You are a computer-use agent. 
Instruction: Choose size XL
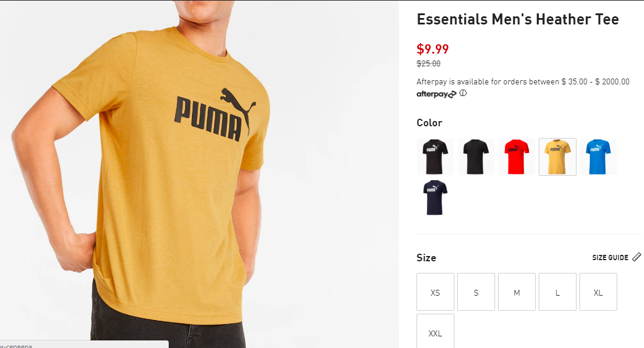click(598, 292)
